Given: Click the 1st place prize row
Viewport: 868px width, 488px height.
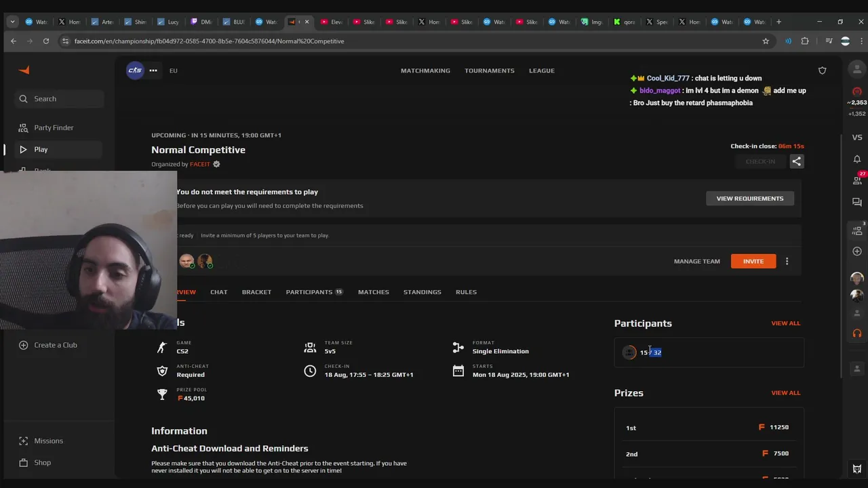Looking at the screenshot, I should coord(709,428).
